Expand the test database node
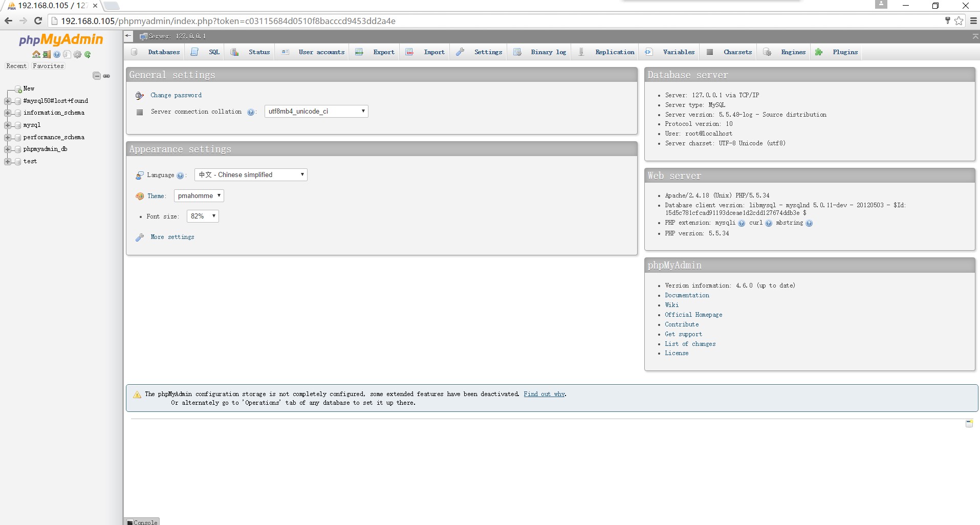The height and width of the screenshot is (525, 980). 8,162
